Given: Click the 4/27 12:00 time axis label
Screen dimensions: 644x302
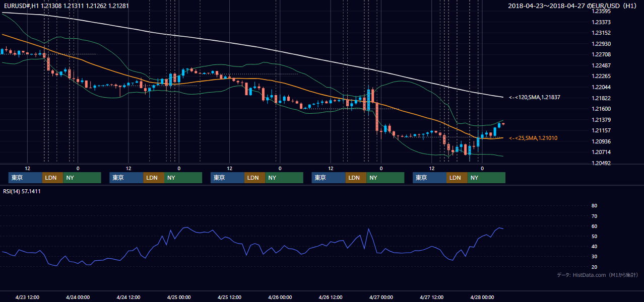Looking at the screenshot, I should point(432,297).
